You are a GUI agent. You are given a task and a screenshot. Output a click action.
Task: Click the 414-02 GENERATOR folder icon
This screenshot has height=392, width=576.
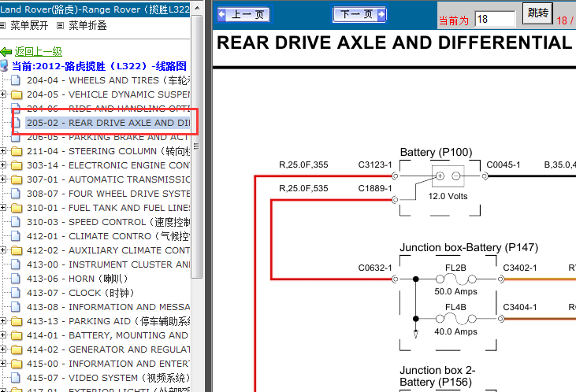tap(17, 349)
